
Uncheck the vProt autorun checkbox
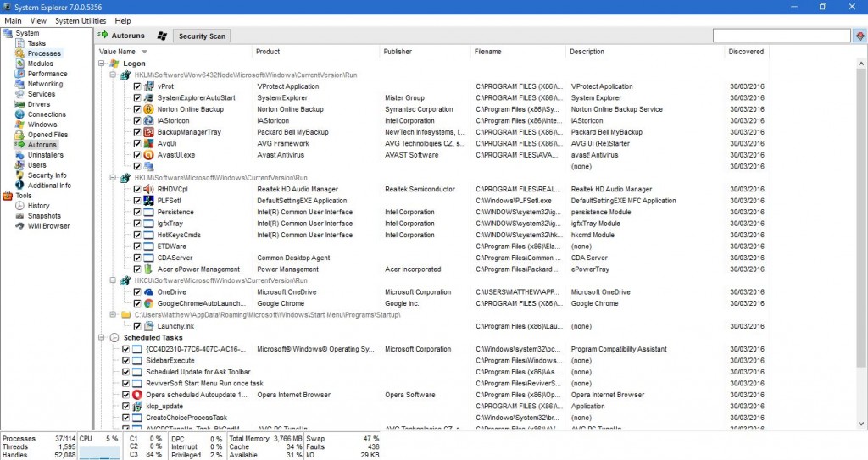click(x=137, y=86)
